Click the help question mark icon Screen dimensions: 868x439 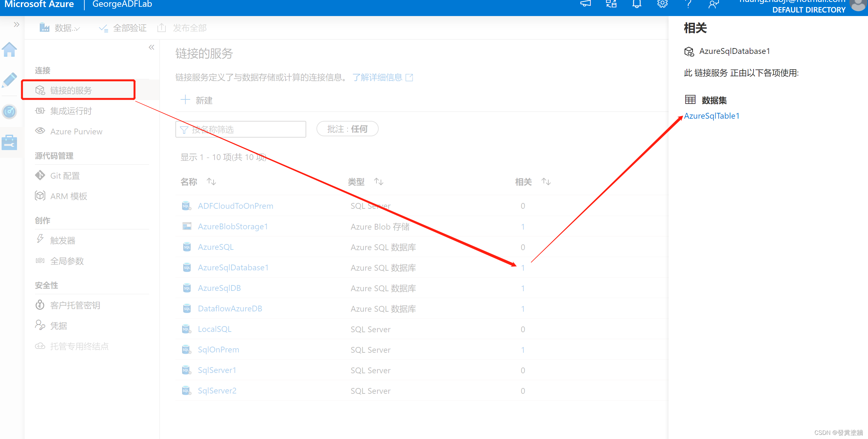coord(688,4)
